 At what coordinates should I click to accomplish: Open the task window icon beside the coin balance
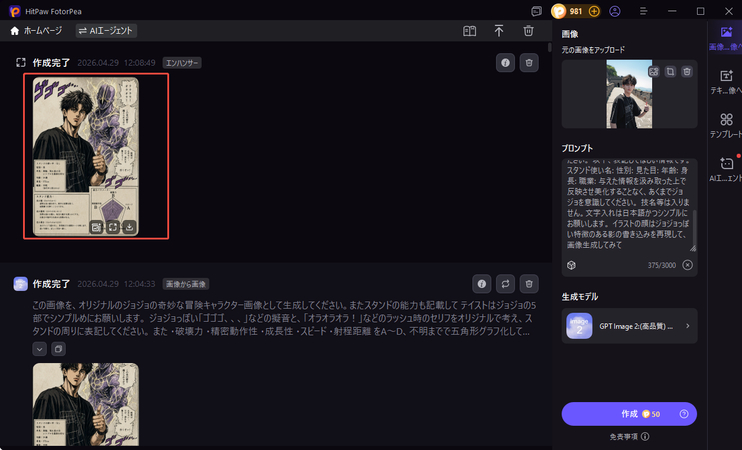pos(537,11)
